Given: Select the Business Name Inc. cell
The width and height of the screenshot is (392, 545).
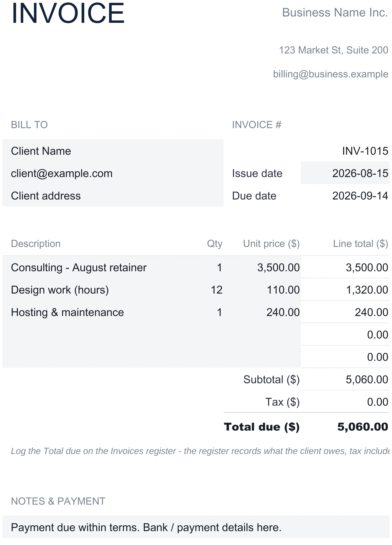Looking at the screenshot, I should pos(335,12).
